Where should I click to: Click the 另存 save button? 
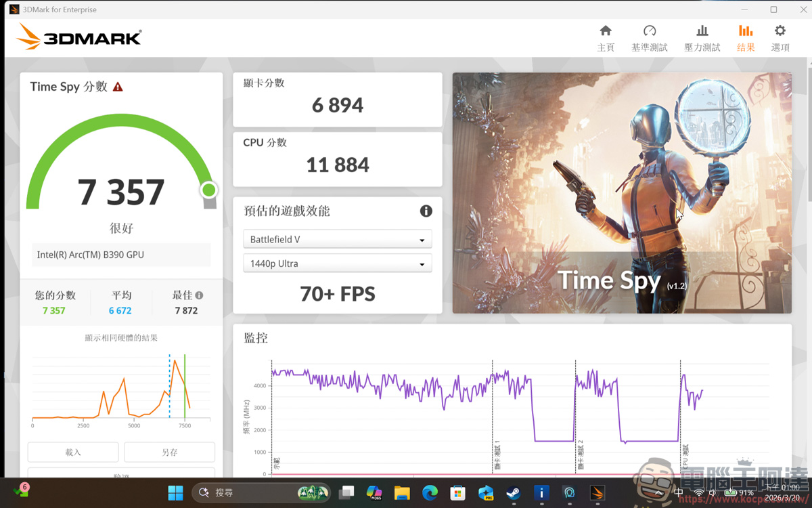[x=169, y=452]
